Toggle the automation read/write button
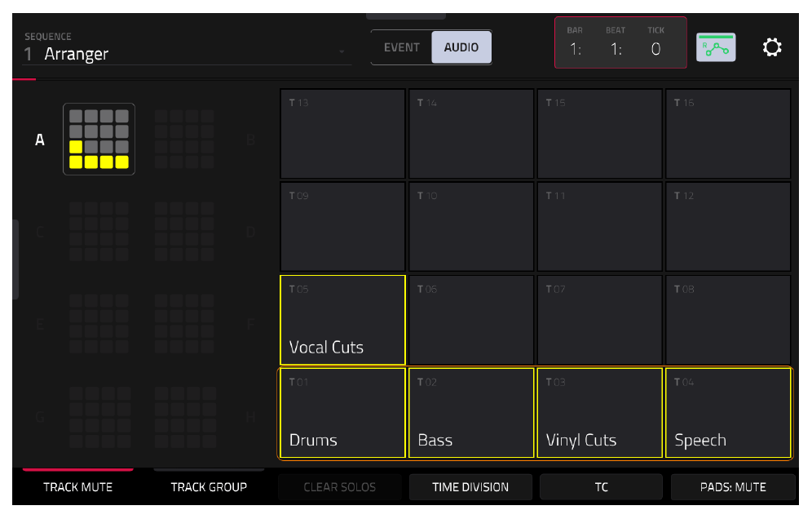This screenshot has height=519, width=812. pos(716,47)
